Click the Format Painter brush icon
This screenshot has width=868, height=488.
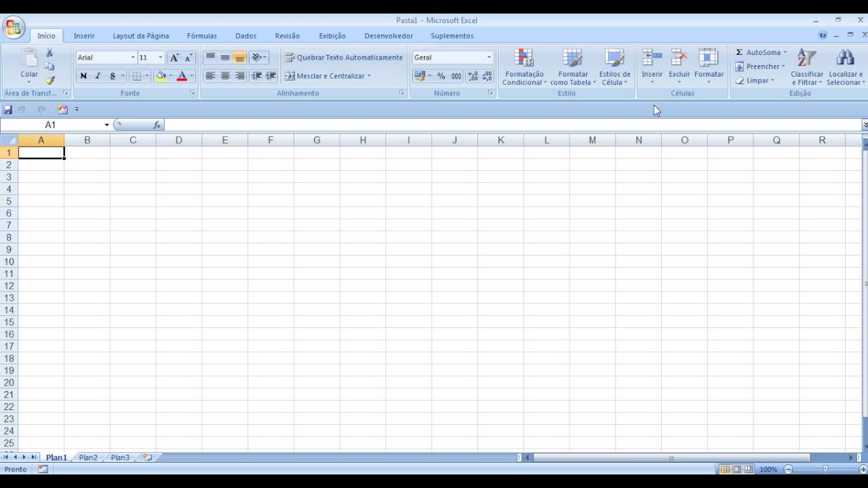coord(50,81)
